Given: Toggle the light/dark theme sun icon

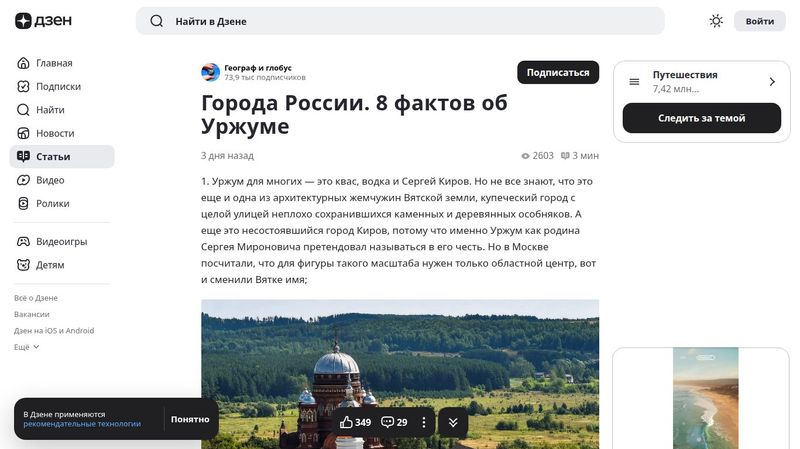Looking at the screenshot, I should coord(716,21).
